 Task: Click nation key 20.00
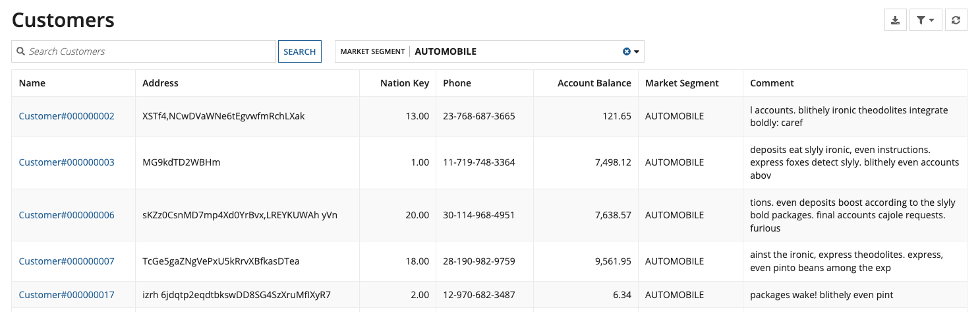coord(417,215)
